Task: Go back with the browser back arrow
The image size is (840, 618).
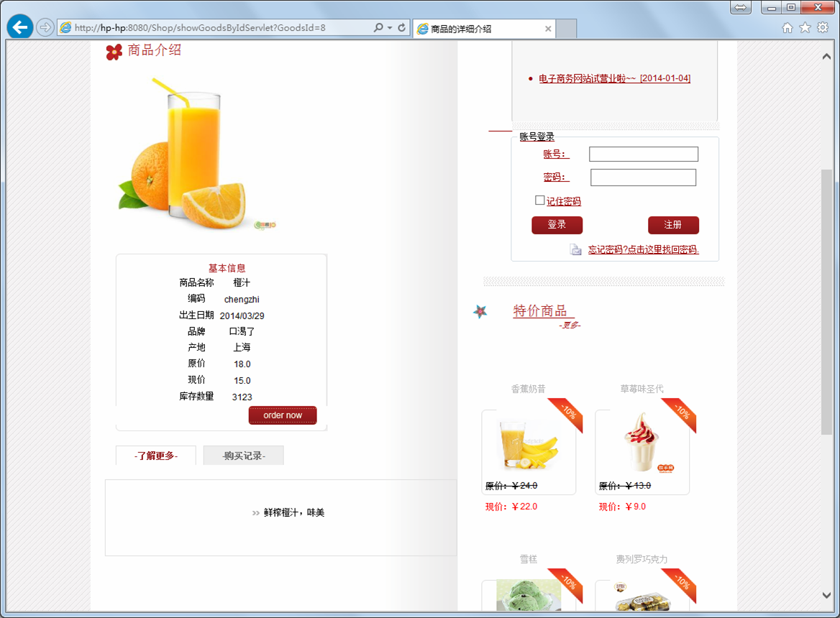Action: click(x=20, y=27)
